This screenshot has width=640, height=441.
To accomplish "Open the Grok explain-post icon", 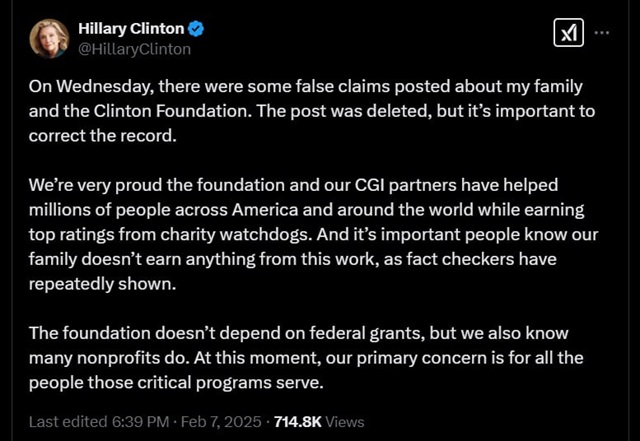I will [x=569, y=33].
